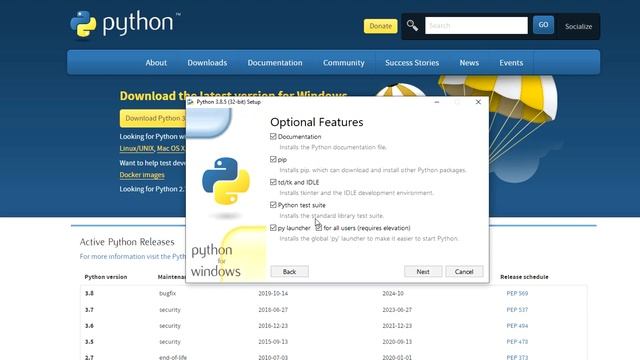Viewport: 640px width, 360px height.
Task: Toggle the Python test suite checkbox
Action: pyautogui.click(x=273, y=205)
